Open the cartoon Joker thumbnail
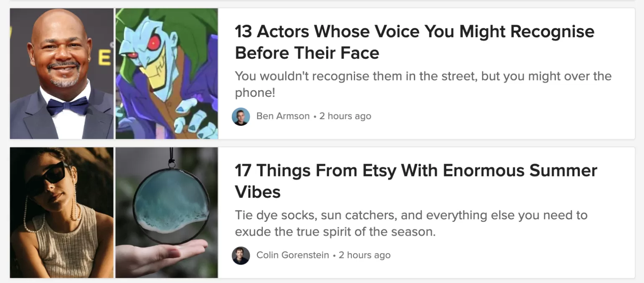The image size is (644, 283). click(x=167, y=73)
